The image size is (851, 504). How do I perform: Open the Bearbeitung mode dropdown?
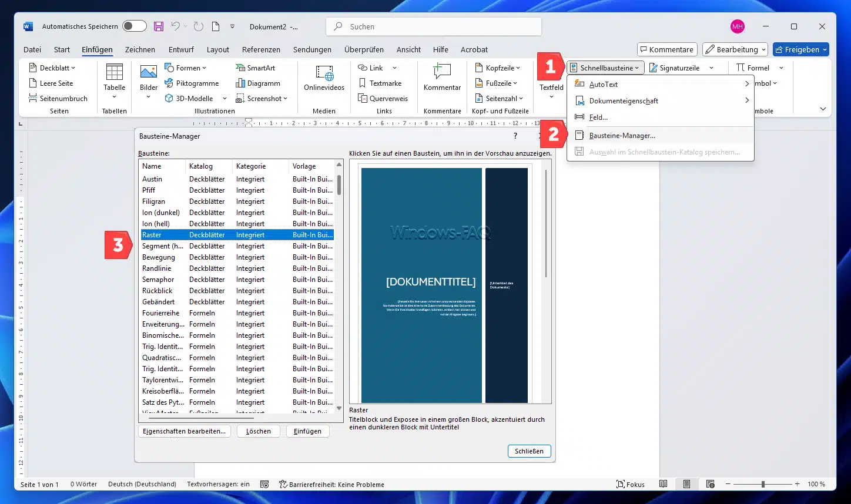tap(736, 50)
